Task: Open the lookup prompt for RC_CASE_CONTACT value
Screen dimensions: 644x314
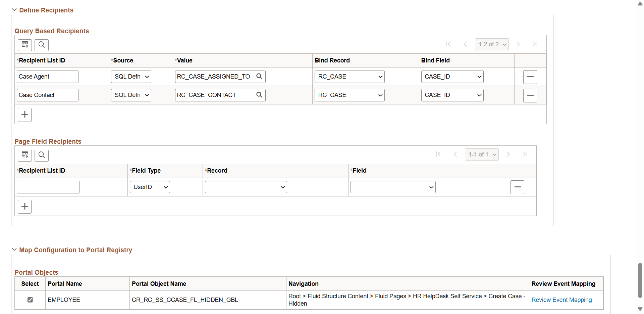Action: click(x=259, y=95)
